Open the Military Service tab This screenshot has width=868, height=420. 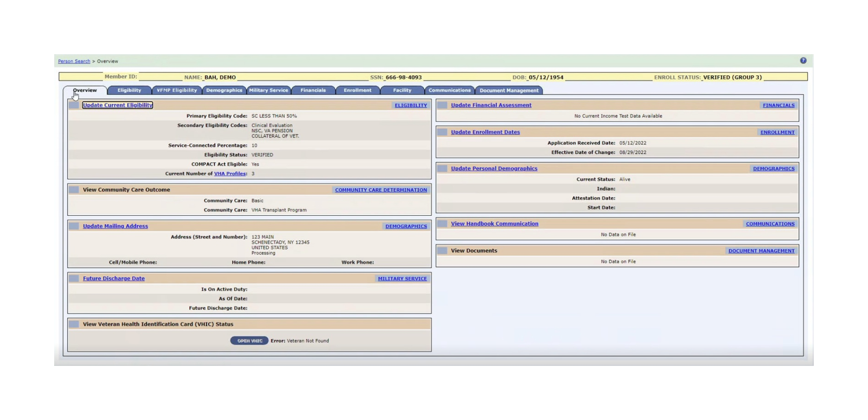click(268, 90)
